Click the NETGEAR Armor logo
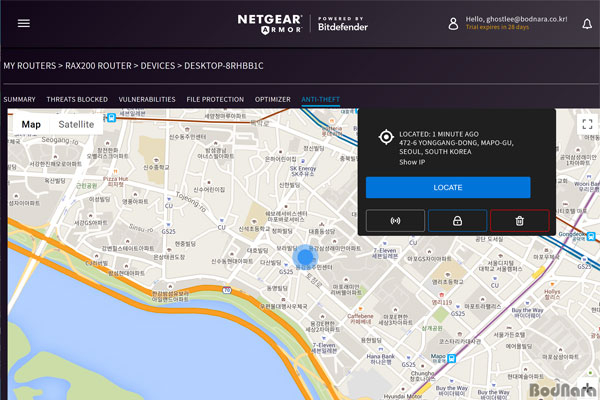The height and width of the screenshot is (400, 600). point(270,24)
